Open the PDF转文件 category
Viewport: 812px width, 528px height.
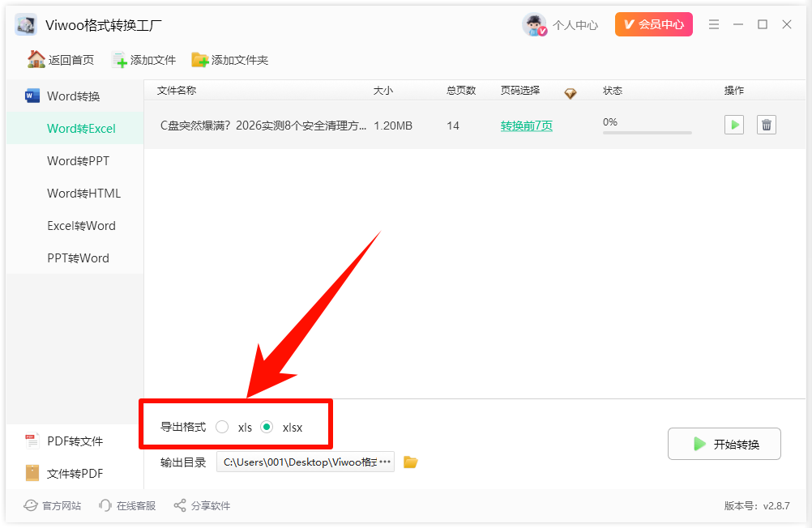pos(75,441)
